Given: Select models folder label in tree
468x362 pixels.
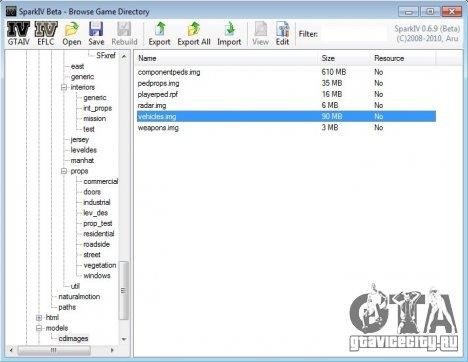Looking at the screenshot, I should (x=57, y=328).
